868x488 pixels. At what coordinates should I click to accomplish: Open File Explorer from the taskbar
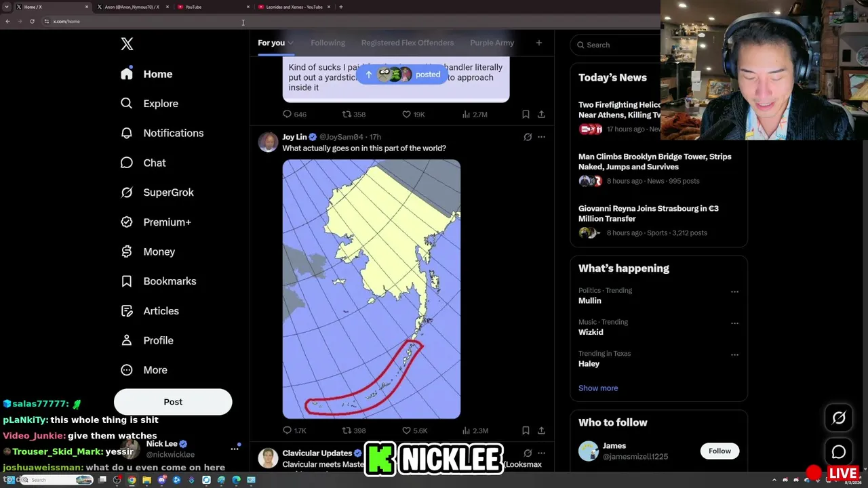146,480
